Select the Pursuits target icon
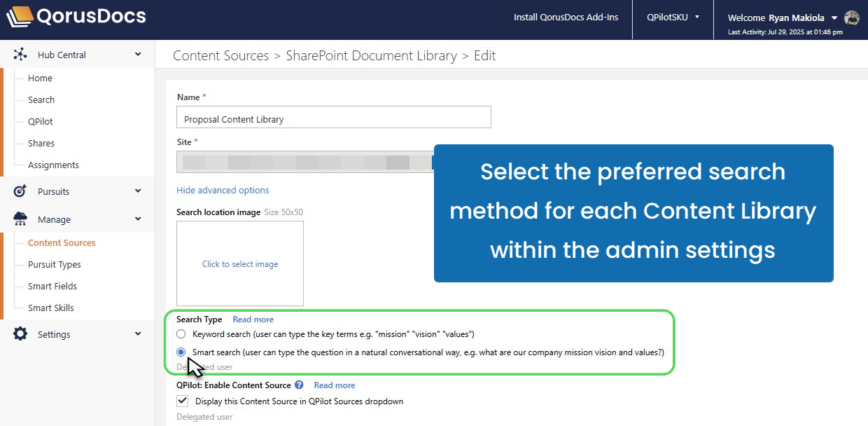This screenshot has width=868, height=426. [21, 191]
